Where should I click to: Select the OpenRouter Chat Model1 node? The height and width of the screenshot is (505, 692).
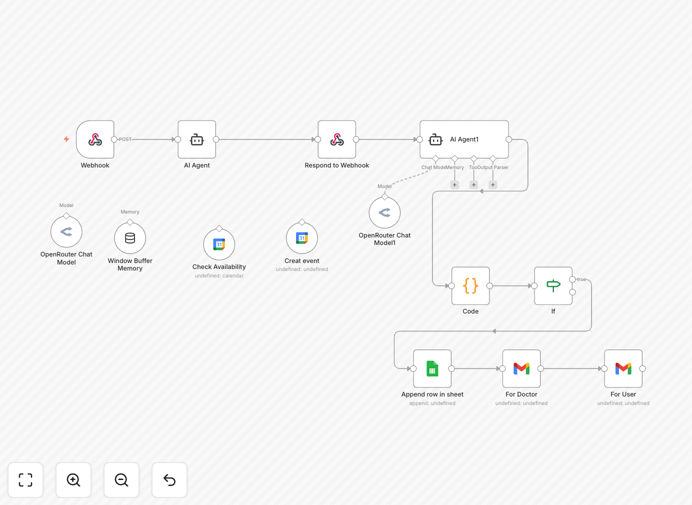384,213
